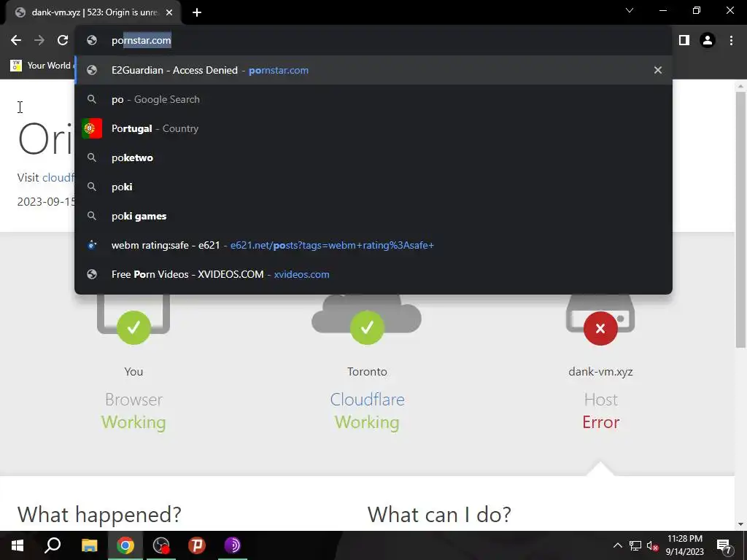Screen dimensions: 747x560
Task: Show hidden system tray icons
Action: [617, 545]
